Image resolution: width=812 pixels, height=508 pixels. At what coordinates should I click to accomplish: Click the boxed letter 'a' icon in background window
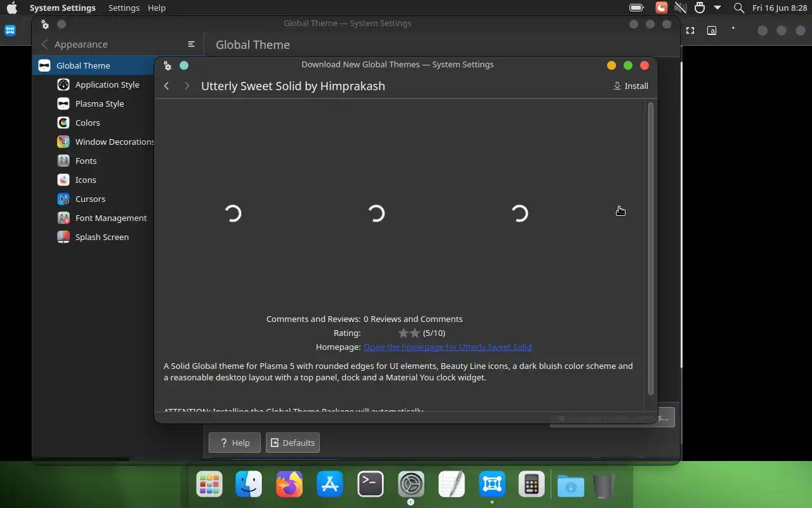[x=712, y=30]
